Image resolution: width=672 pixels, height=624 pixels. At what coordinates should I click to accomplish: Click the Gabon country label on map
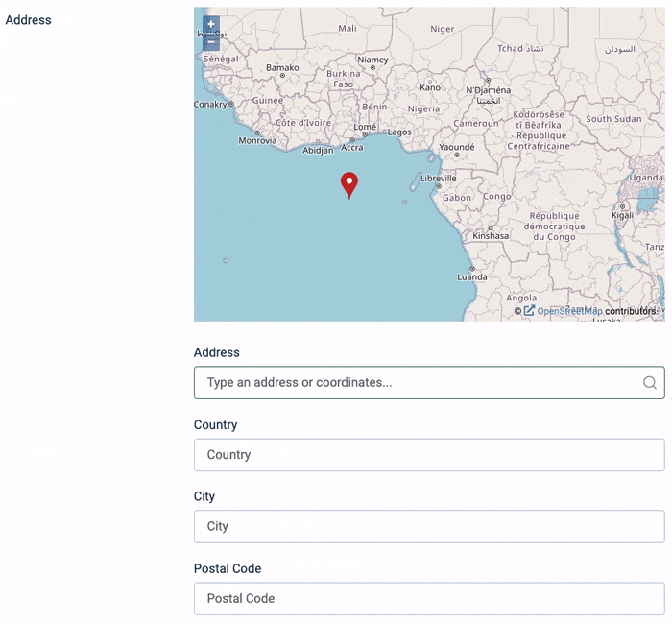(x=457, y=198)
